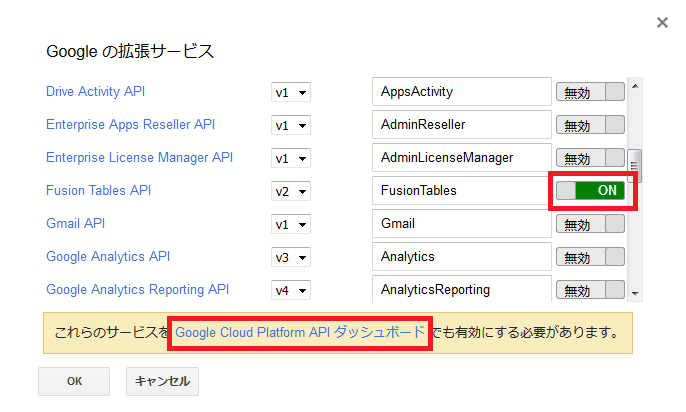Open version dropdown for Gmail API
The image size is (686, 412).
click(x=290, y=224)
